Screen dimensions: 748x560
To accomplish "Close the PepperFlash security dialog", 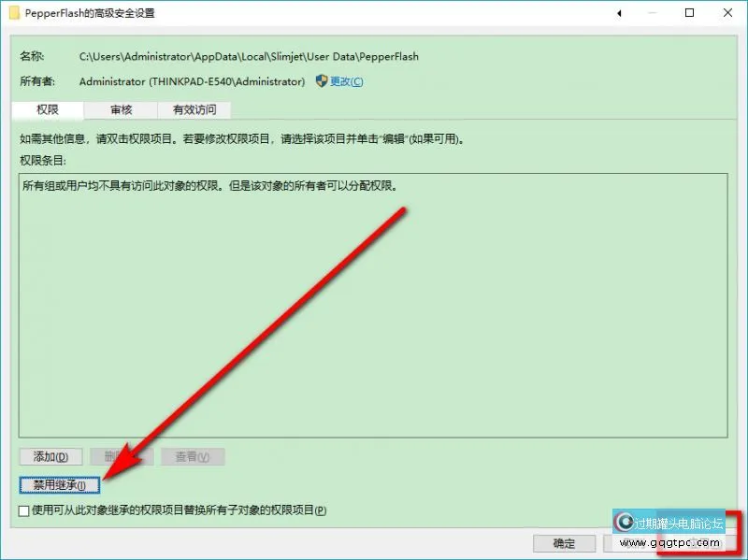I will click(727, 13).
